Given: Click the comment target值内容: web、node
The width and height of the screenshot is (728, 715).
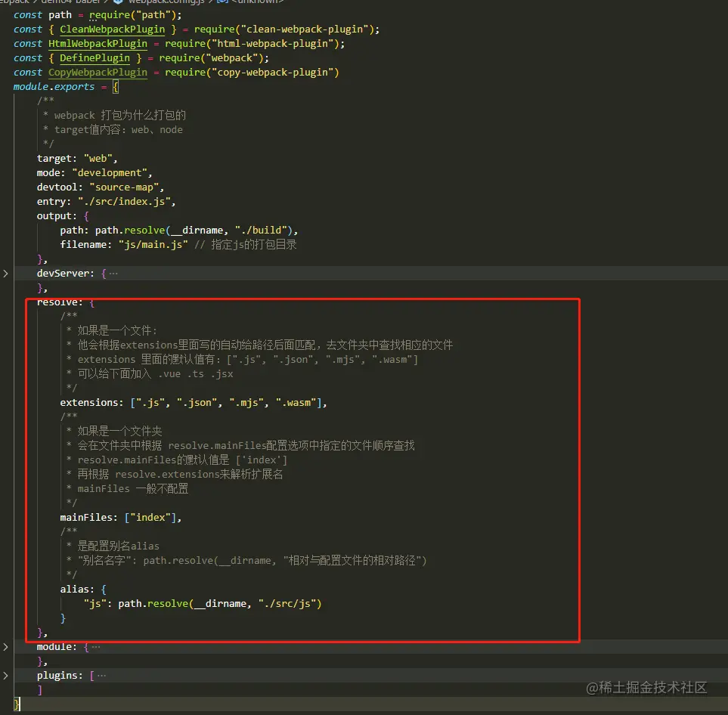Looking at the screenshot, I should pos(119,129).
